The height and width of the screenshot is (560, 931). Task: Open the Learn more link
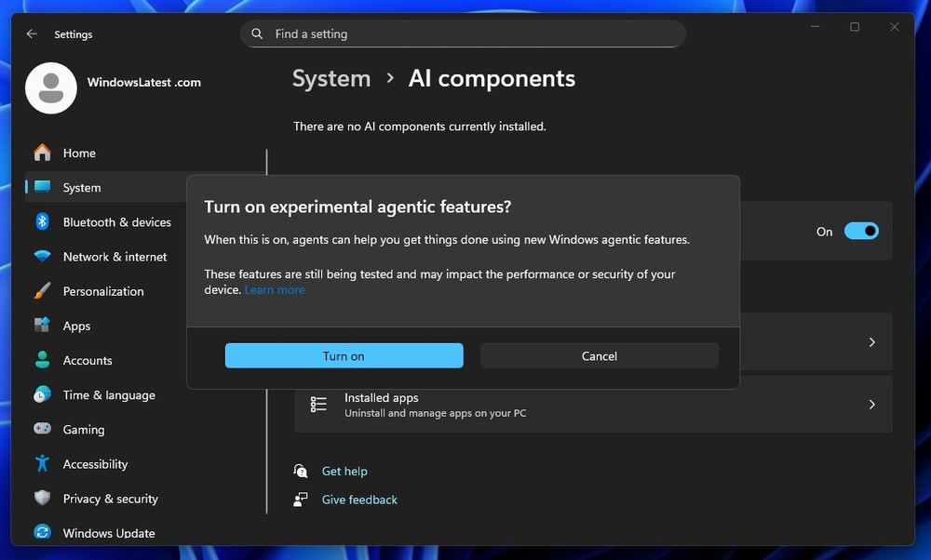tap(274, 289)
